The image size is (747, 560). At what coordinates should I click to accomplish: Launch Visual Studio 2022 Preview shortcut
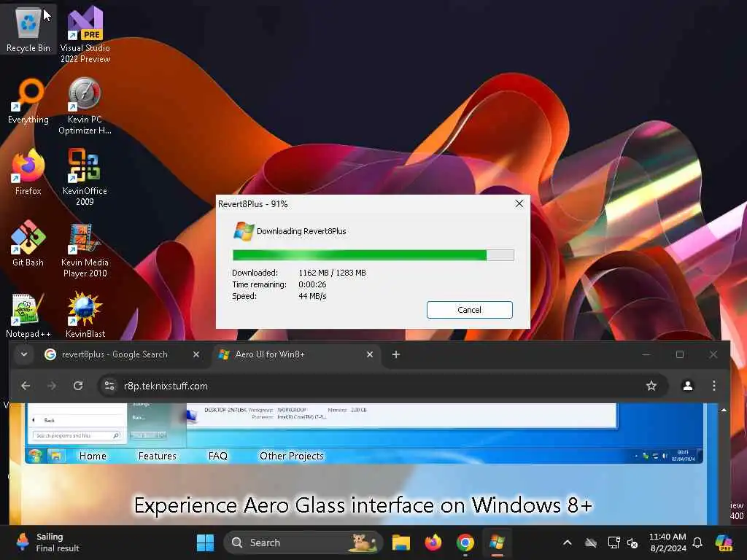tap(85, 34)
